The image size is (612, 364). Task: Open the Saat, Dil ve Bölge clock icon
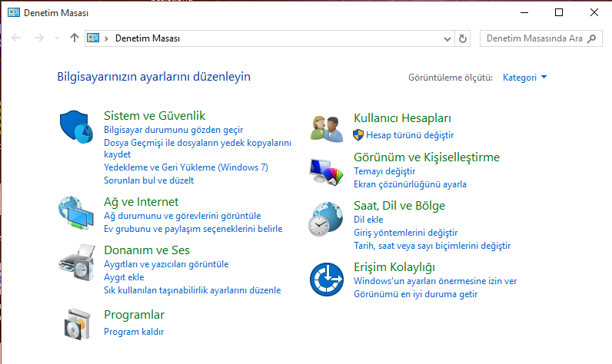click(326, 219)
